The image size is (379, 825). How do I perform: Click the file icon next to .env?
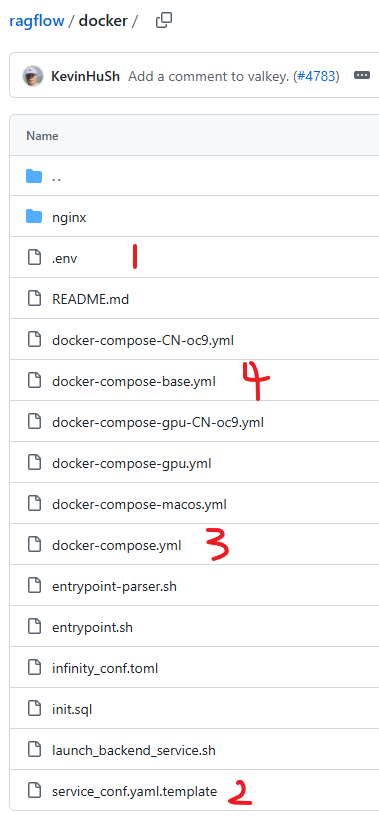34,258
